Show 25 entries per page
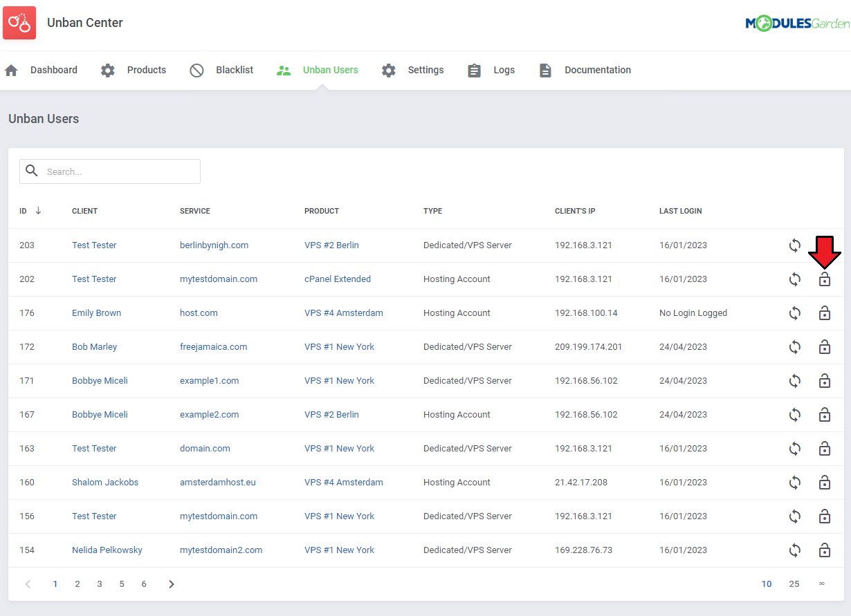This screenshot has width=851, height=616. 794,584
